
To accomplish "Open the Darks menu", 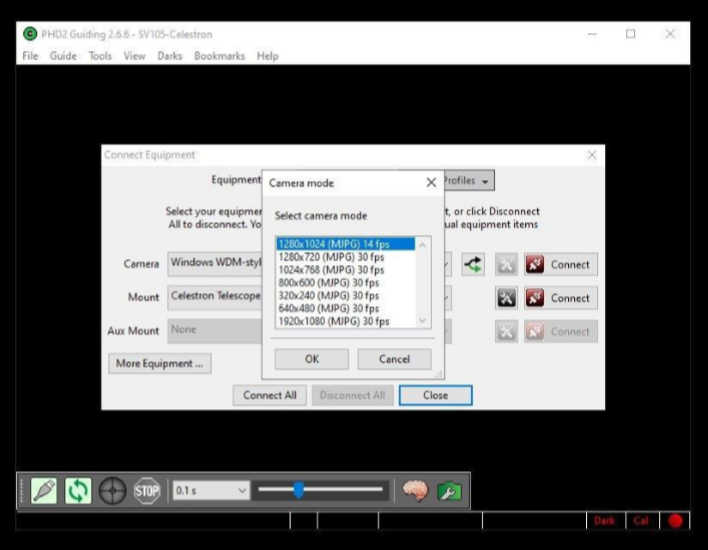I will 170,56.
